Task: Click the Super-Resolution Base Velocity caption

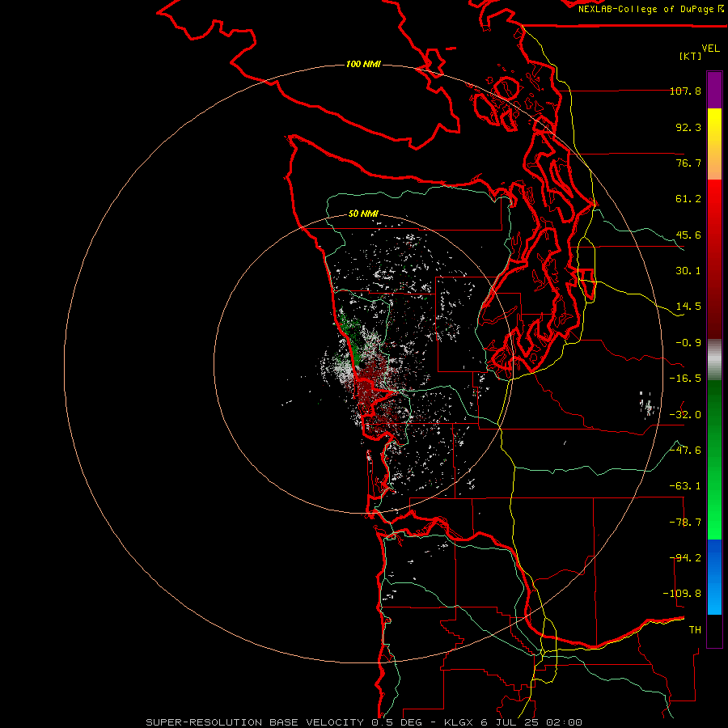Action: coord(364,722)
